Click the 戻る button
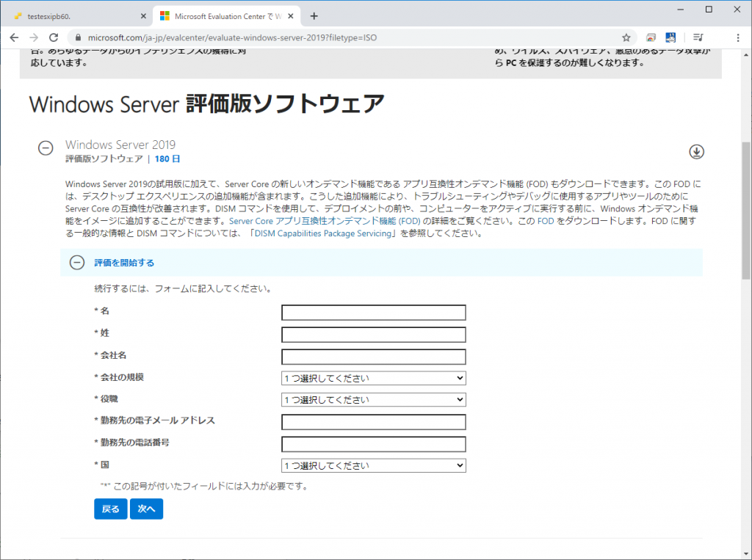Image resolution: width=752 pixels, height=560 pixels. (111, 509)
